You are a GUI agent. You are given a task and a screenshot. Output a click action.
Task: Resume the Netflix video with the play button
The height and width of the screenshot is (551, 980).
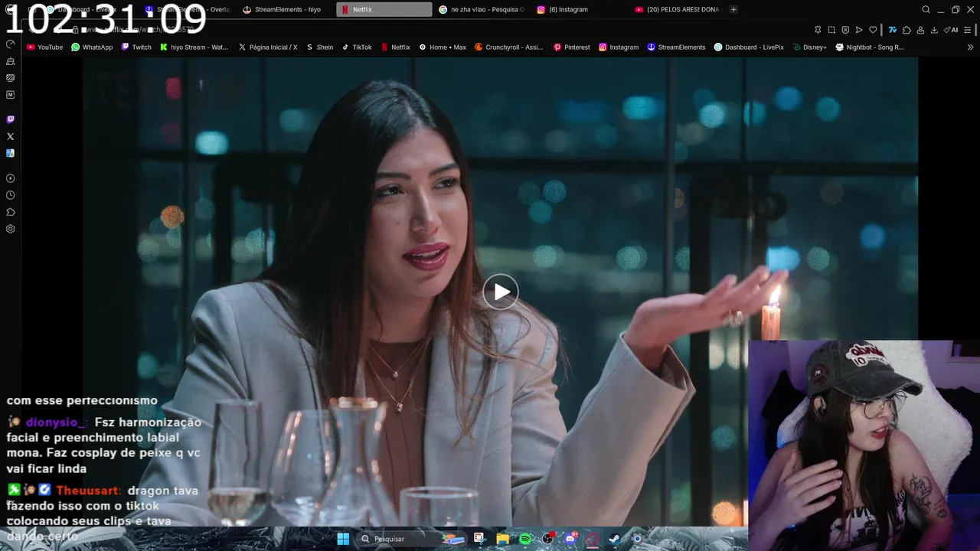coord(500,292)
